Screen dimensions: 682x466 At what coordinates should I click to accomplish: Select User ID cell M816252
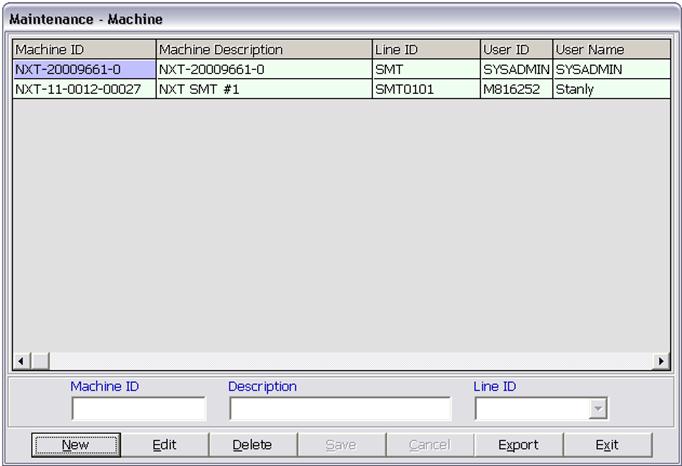(x=516, y=89)
